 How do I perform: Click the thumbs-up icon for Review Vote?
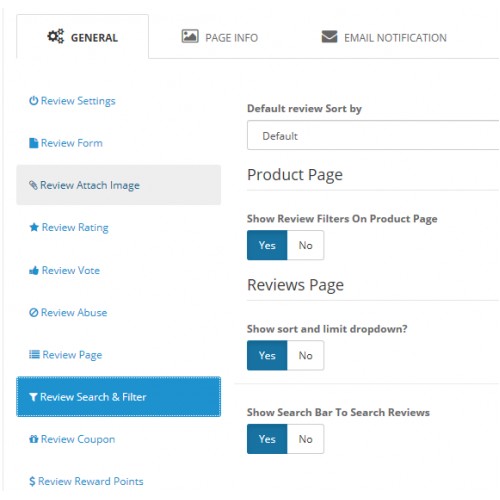point(34,270)
